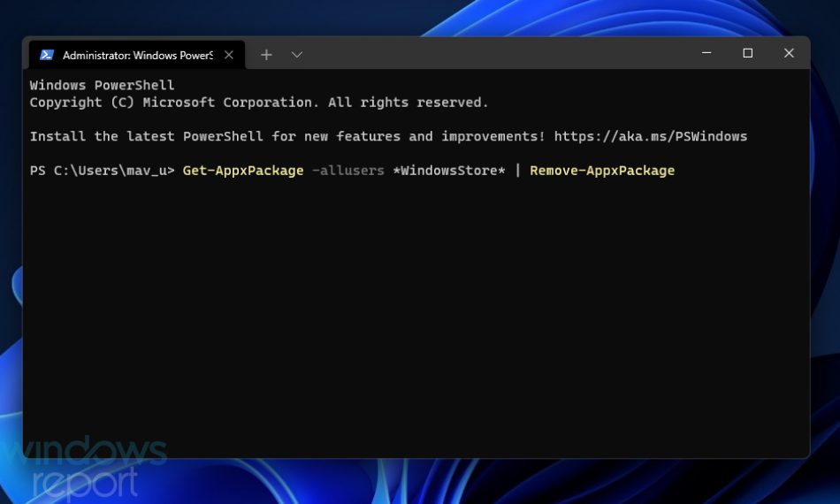Click the Windows PowerShell header line
This screenshot has width=840, height=504.
[x=102, y=85]
